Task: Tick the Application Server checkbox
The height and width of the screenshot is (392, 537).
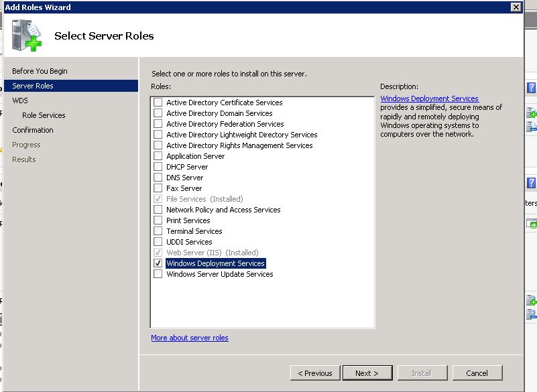Action: (158, 155)
